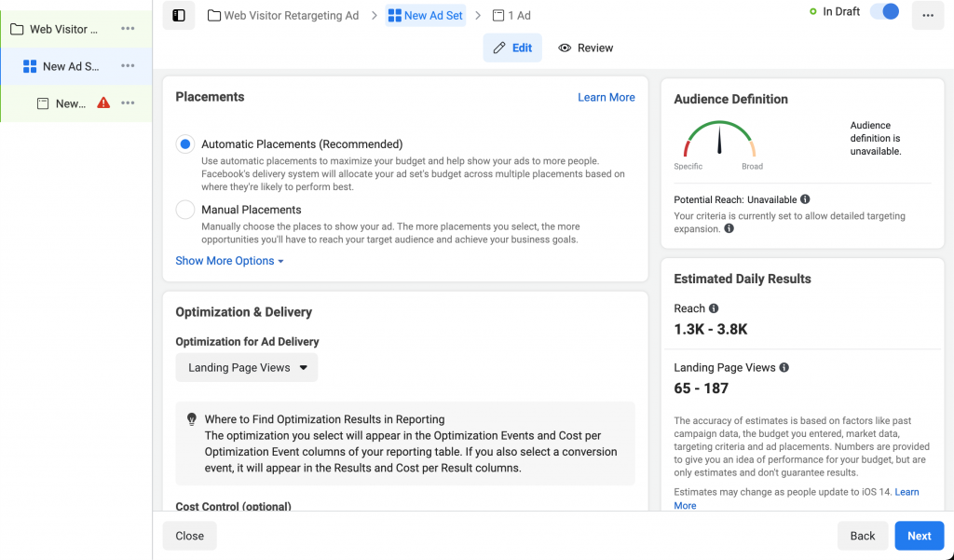Open the top-right more actions menu
The height and width of the screenshot is (560, 954).
(x=927, y=15)
